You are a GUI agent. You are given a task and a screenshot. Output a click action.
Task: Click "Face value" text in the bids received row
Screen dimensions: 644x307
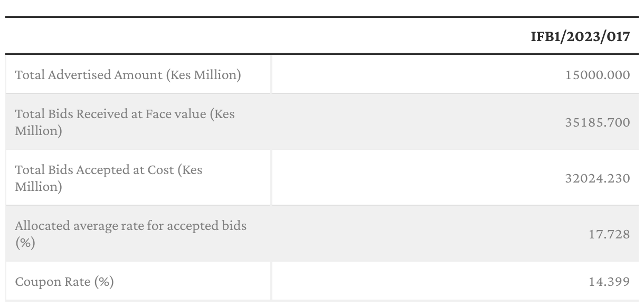point(175,114)
